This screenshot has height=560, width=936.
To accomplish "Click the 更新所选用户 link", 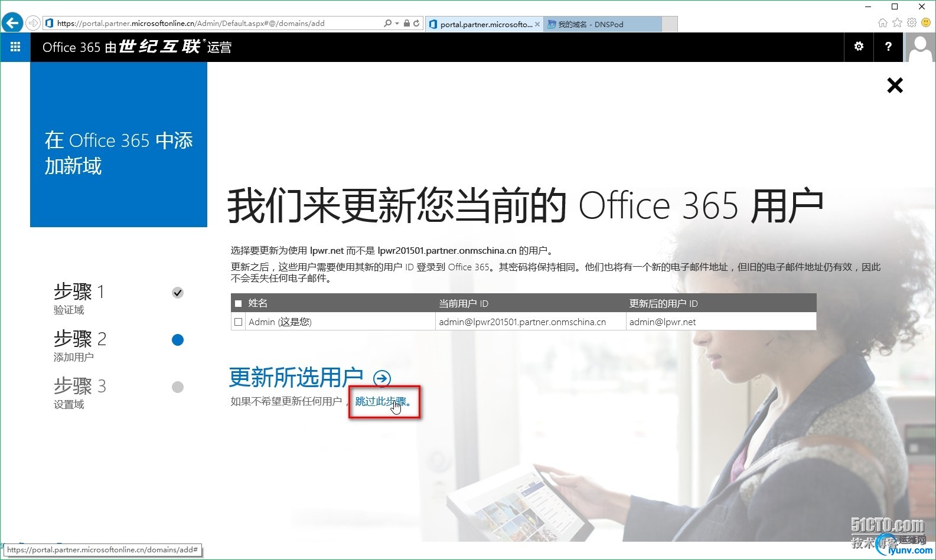I will (x=296, y=378).
